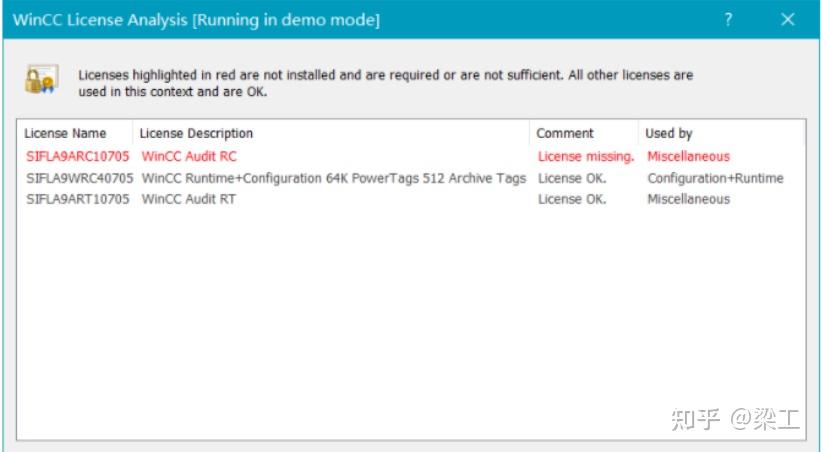Click the help question mark button
Viewport: 821px width, 452px height.
coord(728,19)
